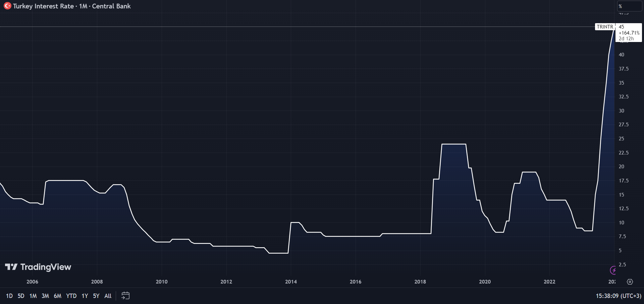Viewport: 644px width, 304px height.
Task: Select the 1M time range
Action: pos(33,296)
